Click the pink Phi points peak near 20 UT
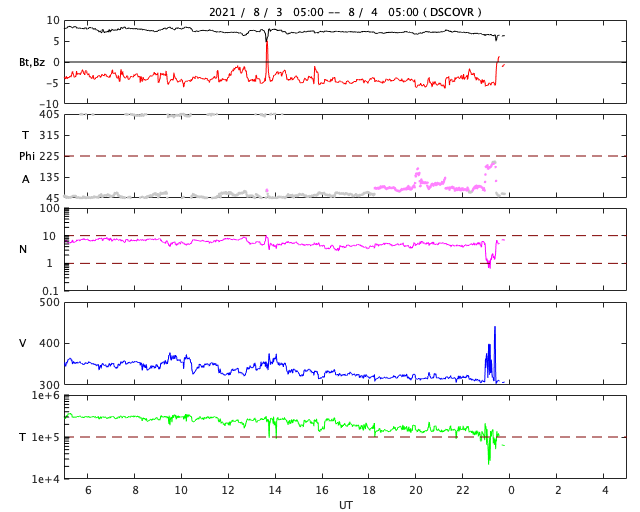This screenshot has width=640, height=512. click(x=418, y=174)
